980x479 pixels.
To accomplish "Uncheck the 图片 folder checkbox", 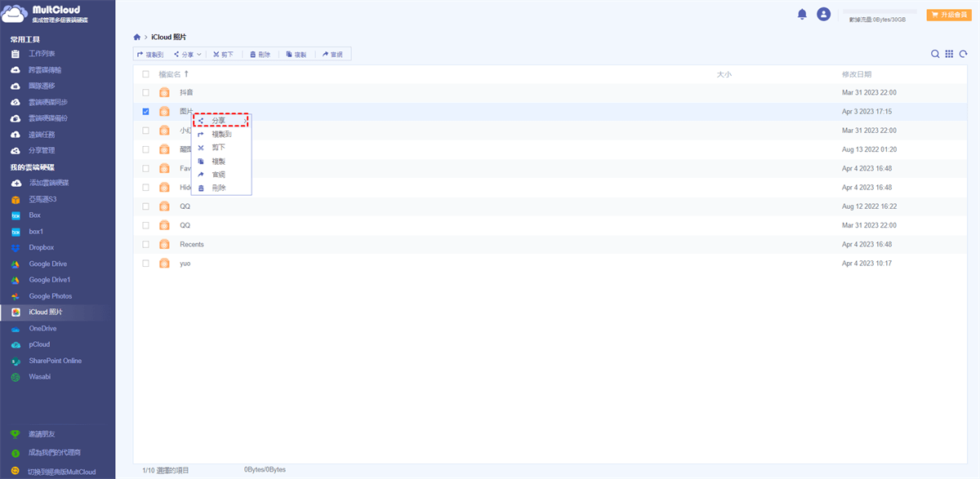I will click(x=146, y=112).
